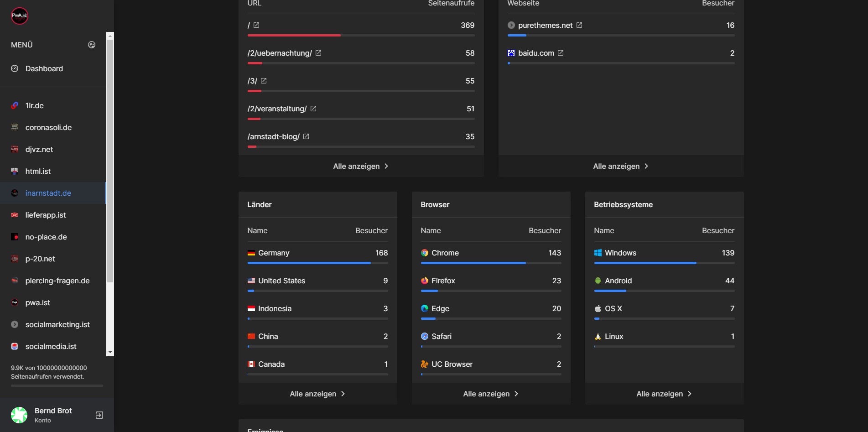Viewport: 868px width, 432px height.
Task: Select pwa.ist website in the sidebar
Action: (37, 302)
